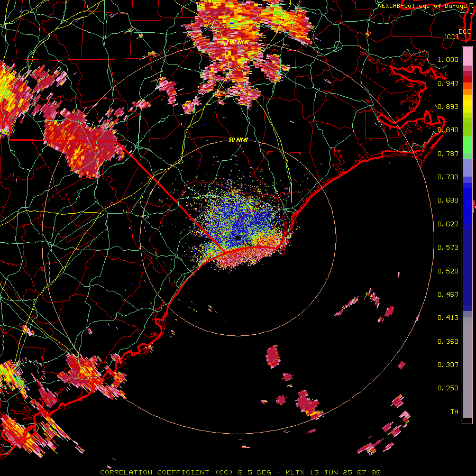Click the 13 JUN 25 date
Screen dimensions: 476x476
[x=332, y=472]
